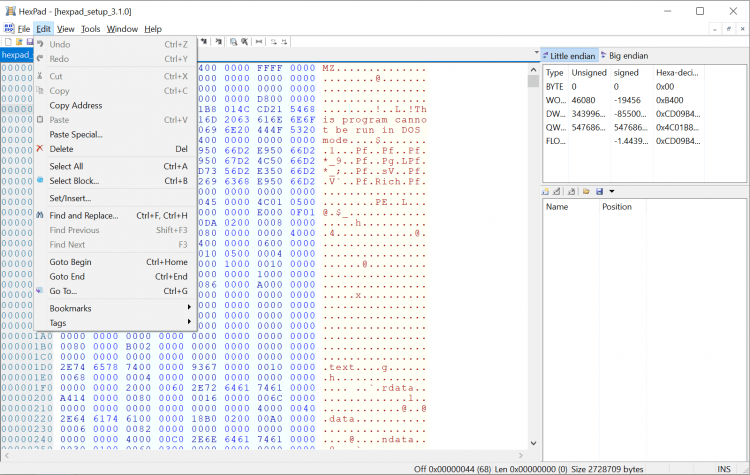This screenshot has width=750, height=475.
Task: Click the binoculars Find and Replace icon
Action: pyautogui.click(x=40, y=215)
